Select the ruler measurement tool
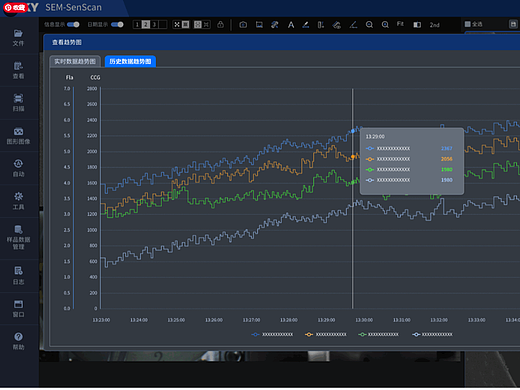The height and width of the screenshot is (390, 520). click(x=321, y=25)
